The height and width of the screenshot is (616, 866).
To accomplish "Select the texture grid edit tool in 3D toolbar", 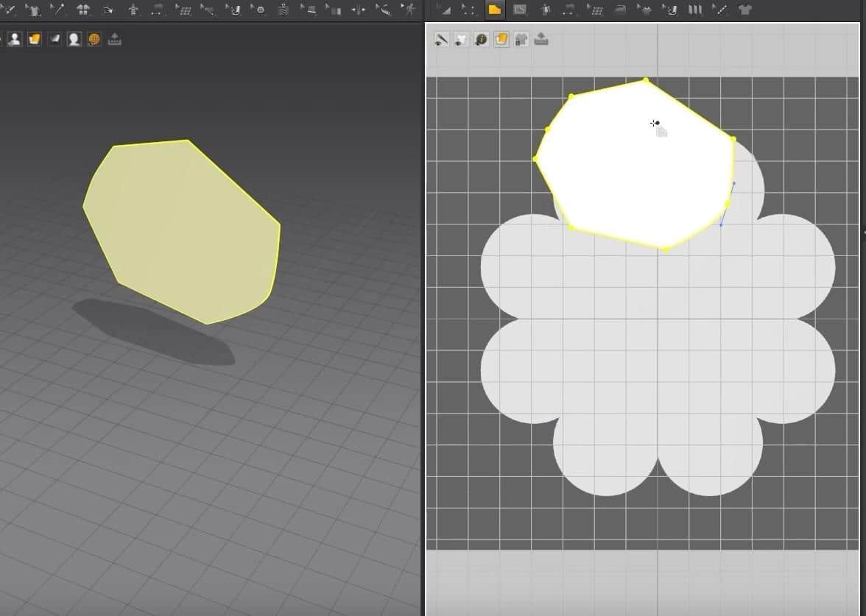I will click(183, 10).
